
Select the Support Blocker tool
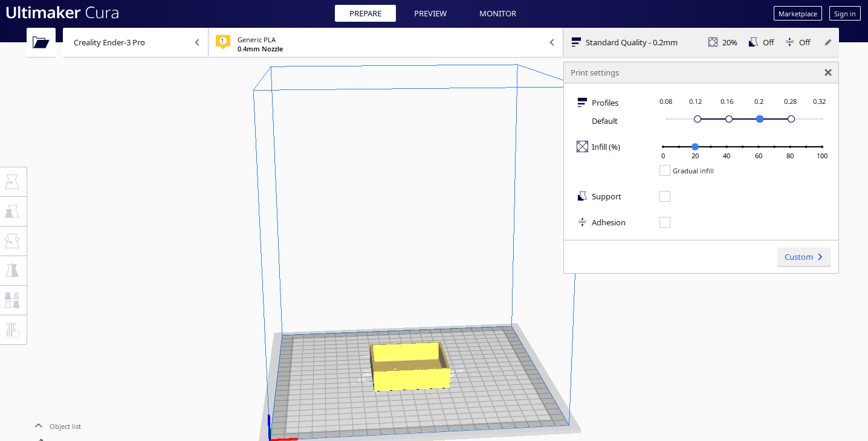pyautogui.click(x=13, y=330)
